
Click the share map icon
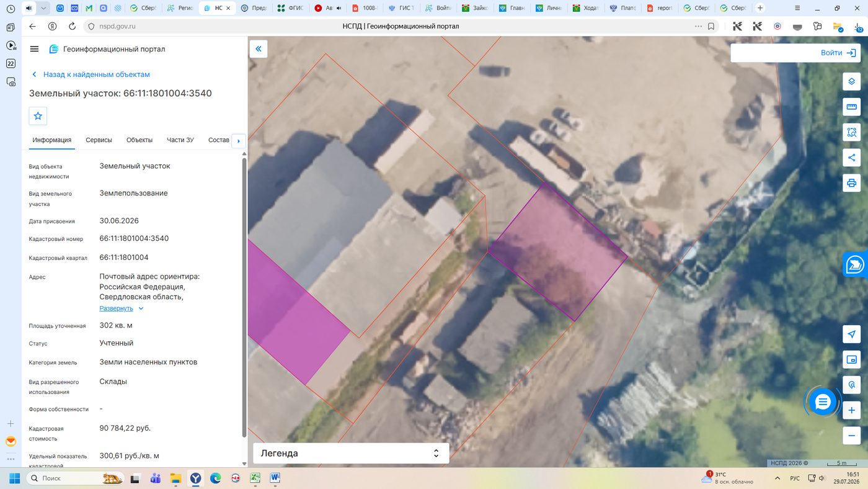tap(851, 158)
